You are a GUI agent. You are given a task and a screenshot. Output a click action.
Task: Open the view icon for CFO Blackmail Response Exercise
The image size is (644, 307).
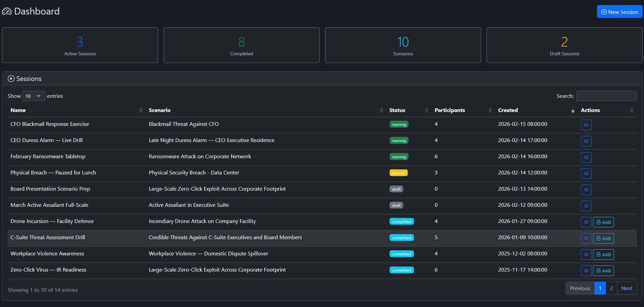586,125
